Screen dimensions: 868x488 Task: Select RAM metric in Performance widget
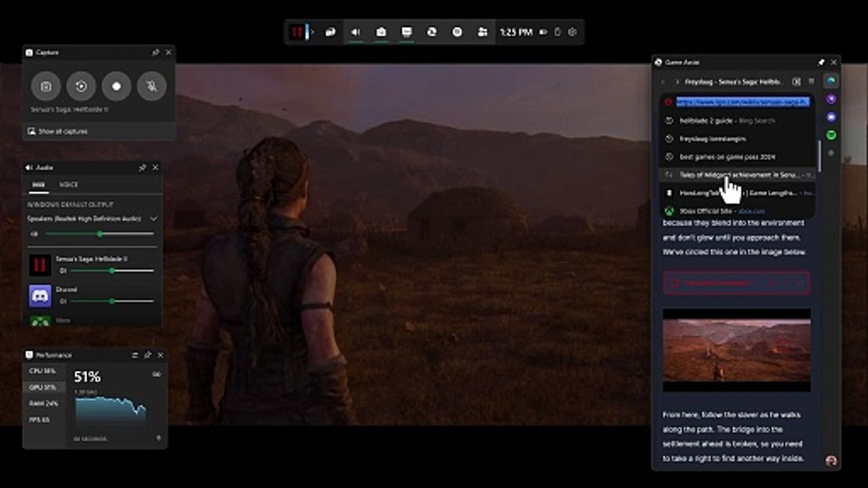click(43, 403)
